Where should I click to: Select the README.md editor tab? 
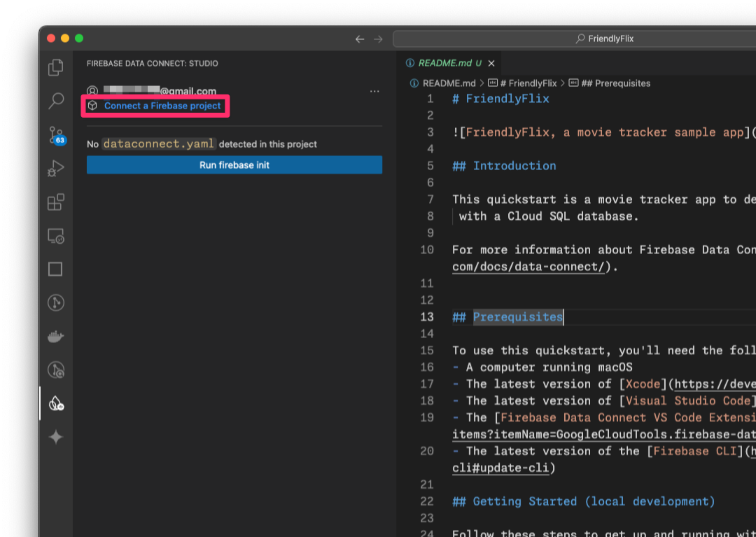444,63
